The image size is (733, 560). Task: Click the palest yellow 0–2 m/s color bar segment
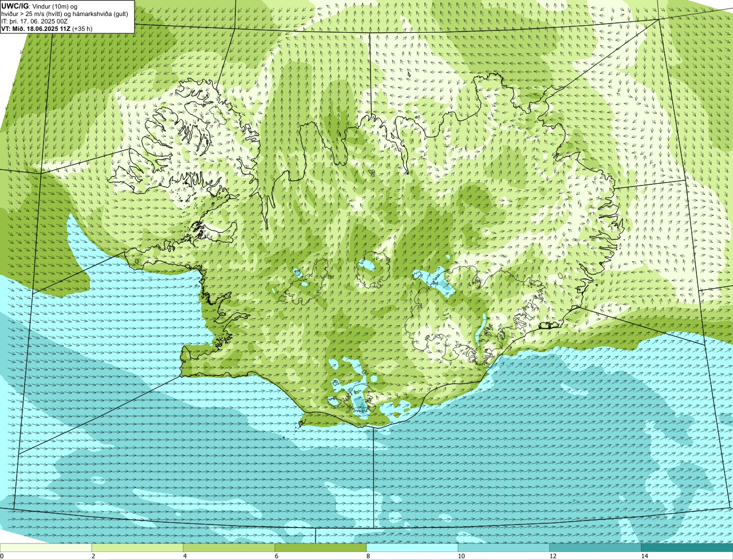pyautogui.click(x=46, y=547)
